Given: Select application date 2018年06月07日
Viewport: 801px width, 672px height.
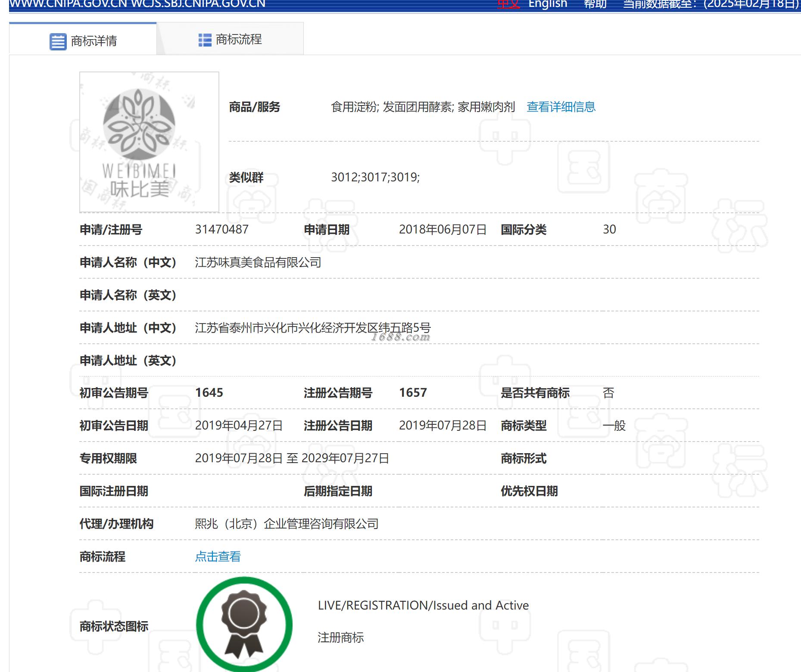Looking at the screenshot, I should [443, 229].
